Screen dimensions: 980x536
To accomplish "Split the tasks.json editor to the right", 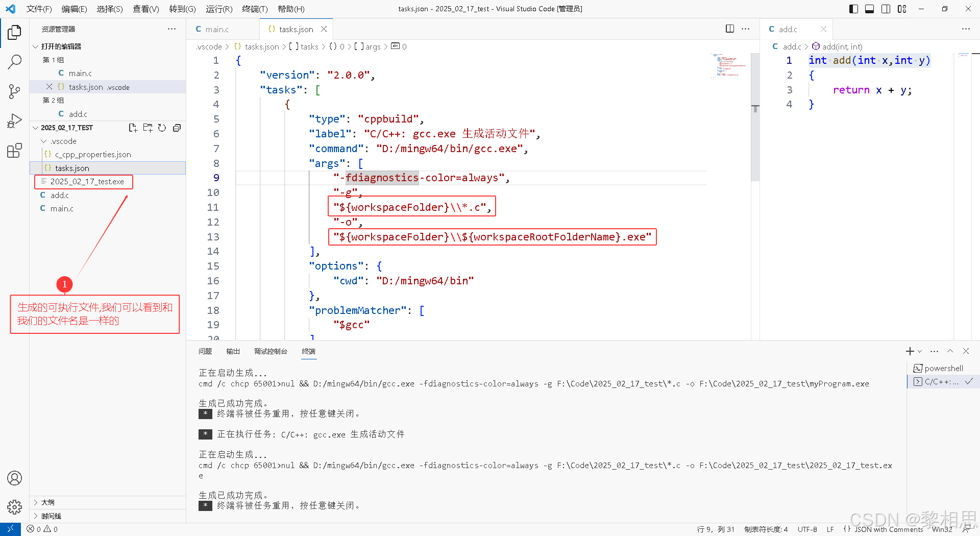I will [730, 29].
